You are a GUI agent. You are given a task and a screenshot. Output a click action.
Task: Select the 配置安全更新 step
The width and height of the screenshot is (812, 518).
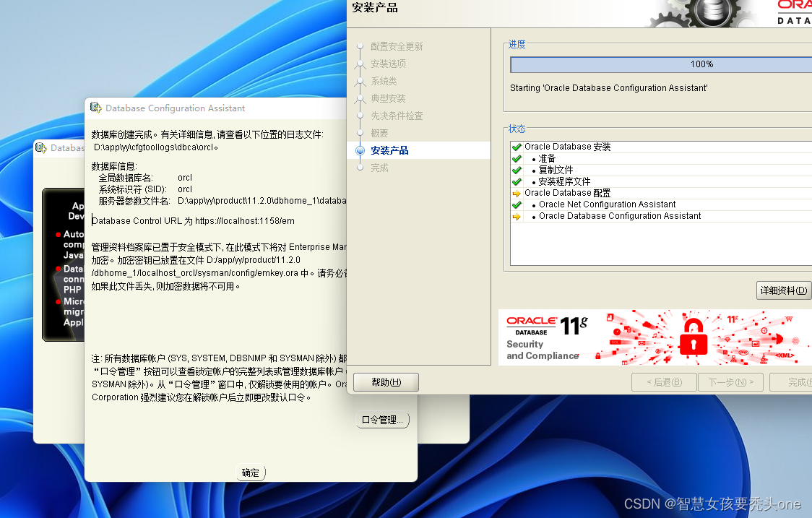pos(397,47)
